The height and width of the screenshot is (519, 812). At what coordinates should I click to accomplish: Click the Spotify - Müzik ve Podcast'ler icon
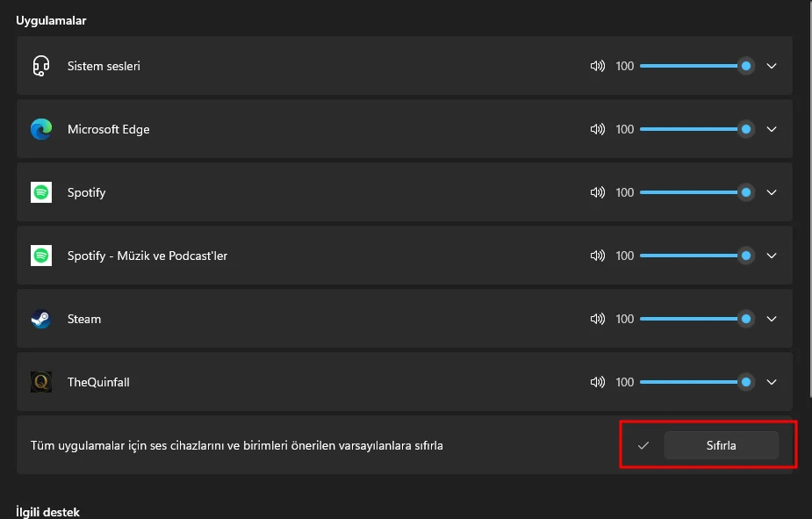[41, 256]
